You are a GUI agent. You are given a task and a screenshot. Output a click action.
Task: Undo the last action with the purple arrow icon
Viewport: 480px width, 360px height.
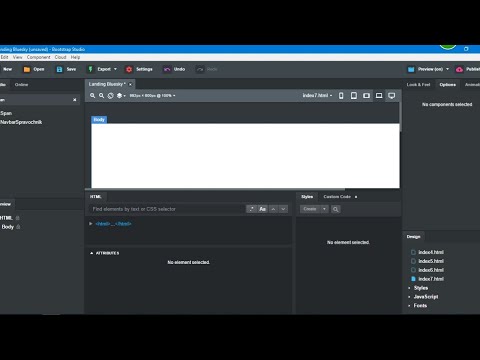[x=167, y=69]
